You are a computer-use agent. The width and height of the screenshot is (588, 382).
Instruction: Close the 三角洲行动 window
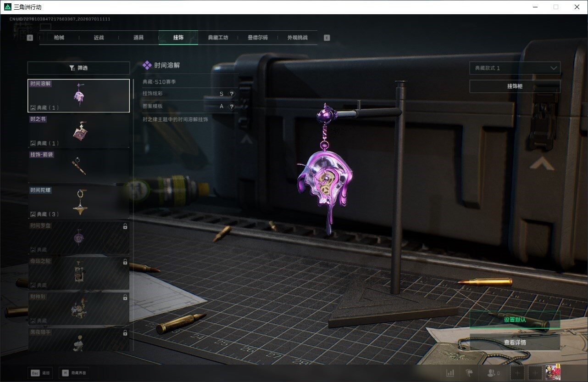coord(577,7)
